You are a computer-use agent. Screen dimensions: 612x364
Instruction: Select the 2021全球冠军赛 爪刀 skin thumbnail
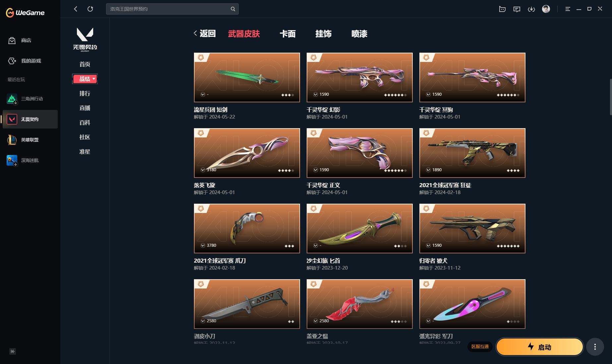point(247,229)
